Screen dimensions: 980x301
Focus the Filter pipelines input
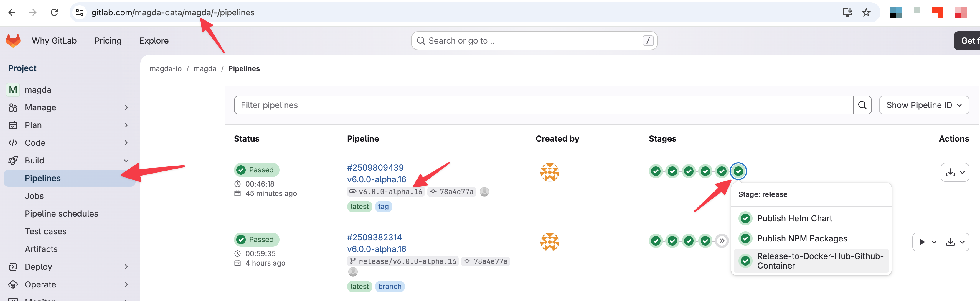click(x=543, y=105)
